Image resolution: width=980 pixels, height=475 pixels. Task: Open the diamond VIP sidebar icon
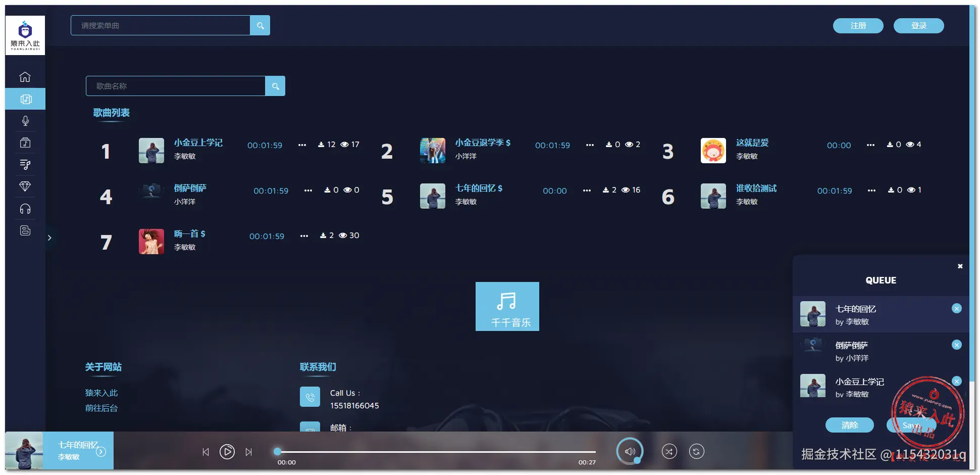[x=25, y=186]
